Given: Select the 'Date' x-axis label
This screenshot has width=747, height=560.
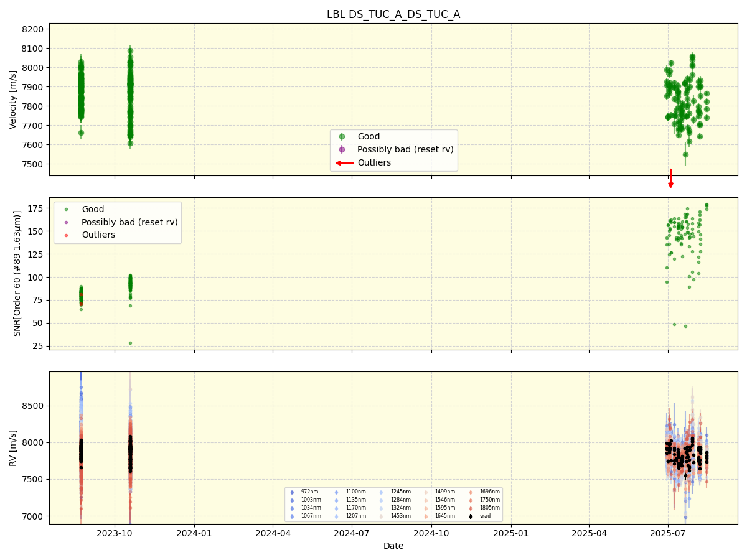Looking at the screenshot, I should point(393,546).
